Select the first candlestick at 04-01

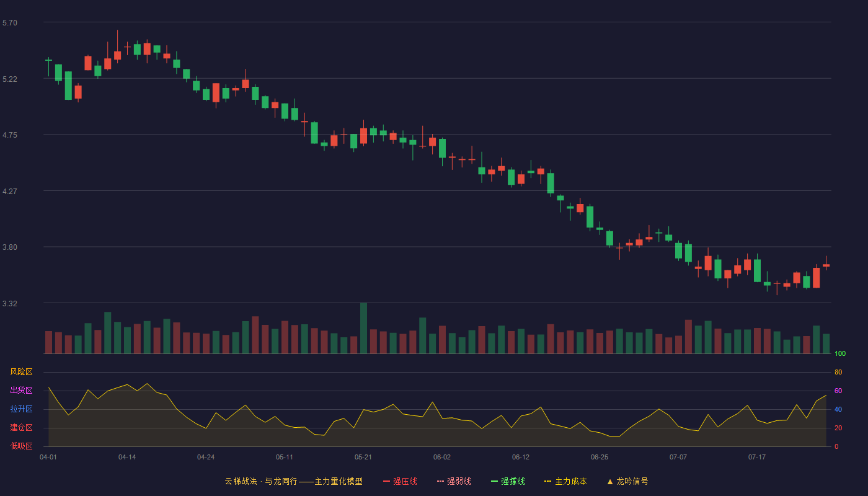click(x=48, y=66)
